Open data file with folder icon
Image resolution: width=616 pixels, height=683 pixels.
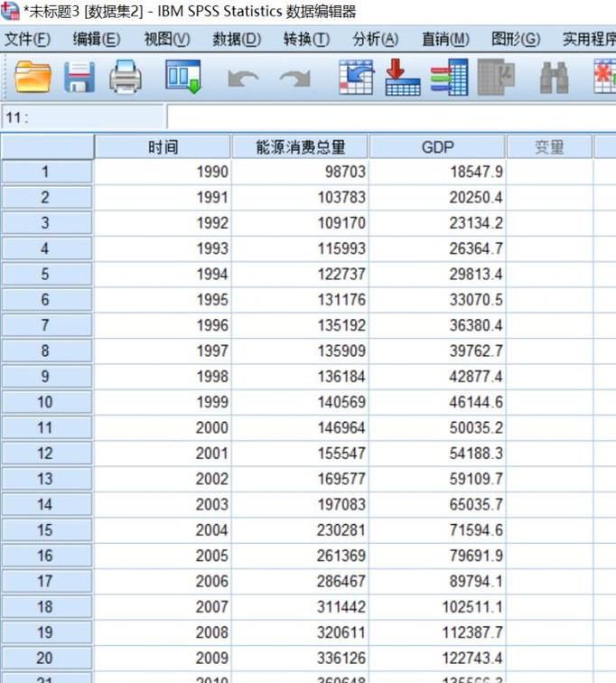coord(33,77)
